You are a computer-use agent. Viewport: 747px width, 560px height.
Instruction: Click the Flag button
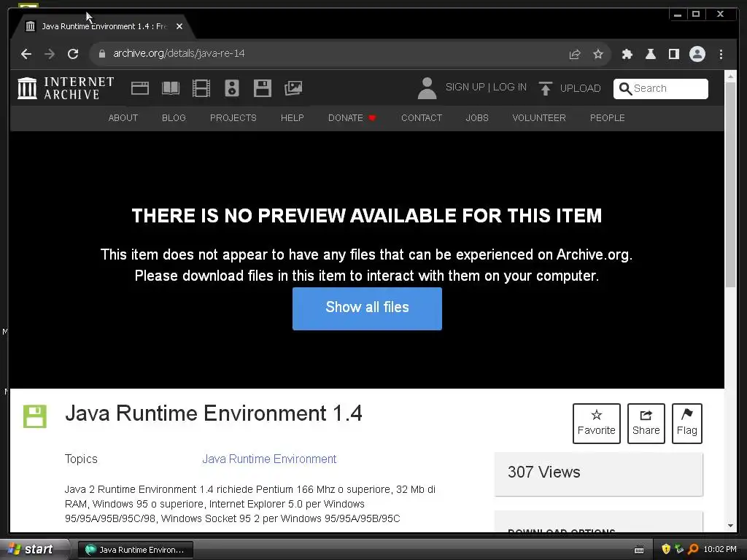pyautogui.click(x=687, y=424)
